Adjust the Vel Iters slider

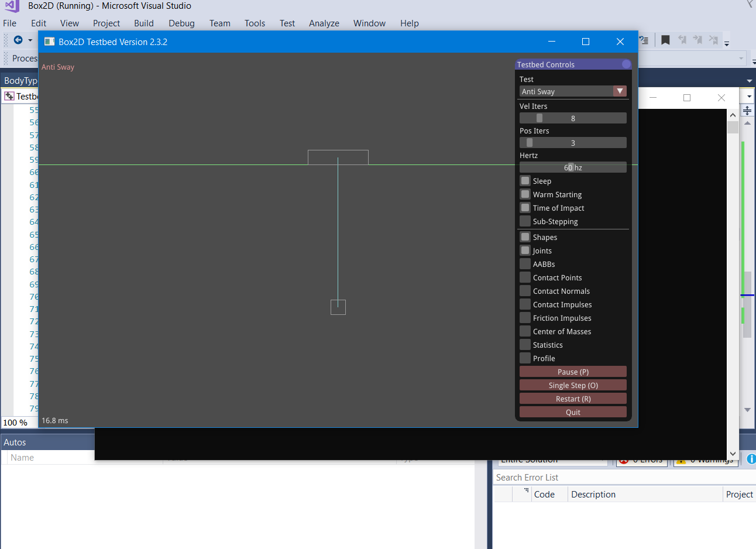[x=538, y=118]
